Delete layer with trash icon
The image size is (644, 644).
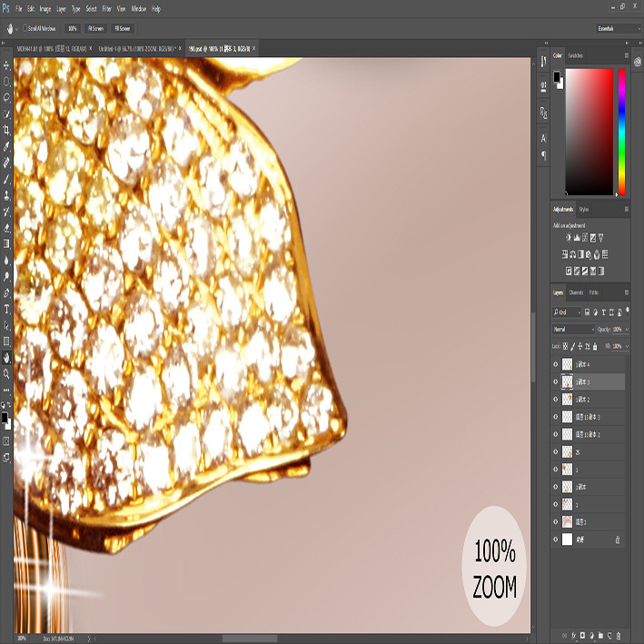click(x=619, y=635)
